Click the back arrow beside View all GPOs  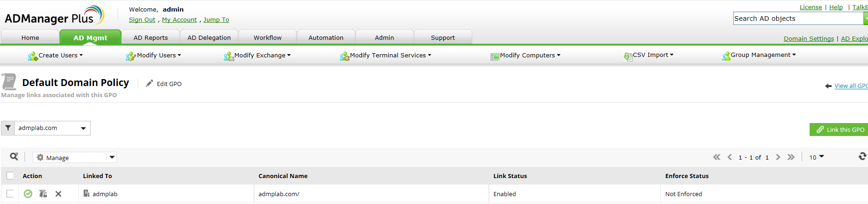(829, 86)
